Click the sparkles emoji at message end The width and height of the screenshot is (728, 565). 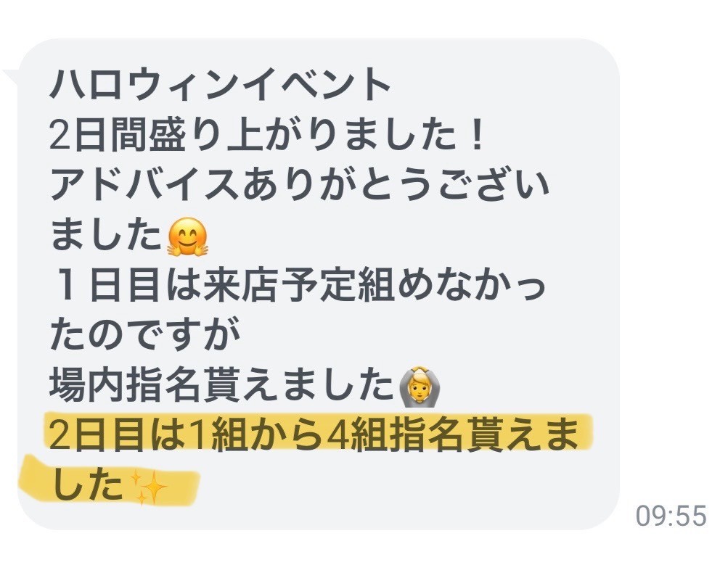(x=148, y=487)
